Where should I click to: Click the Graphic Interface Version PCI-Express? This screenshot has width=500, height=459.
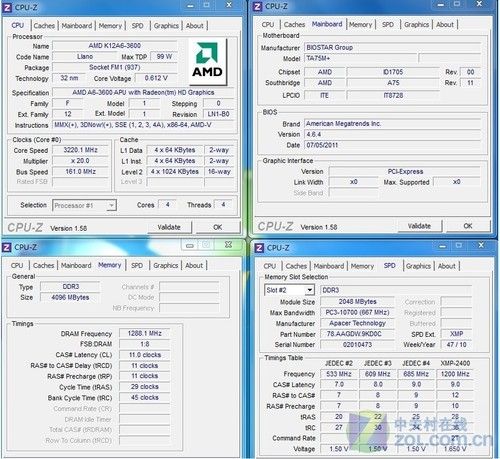(x=405, y=171)
